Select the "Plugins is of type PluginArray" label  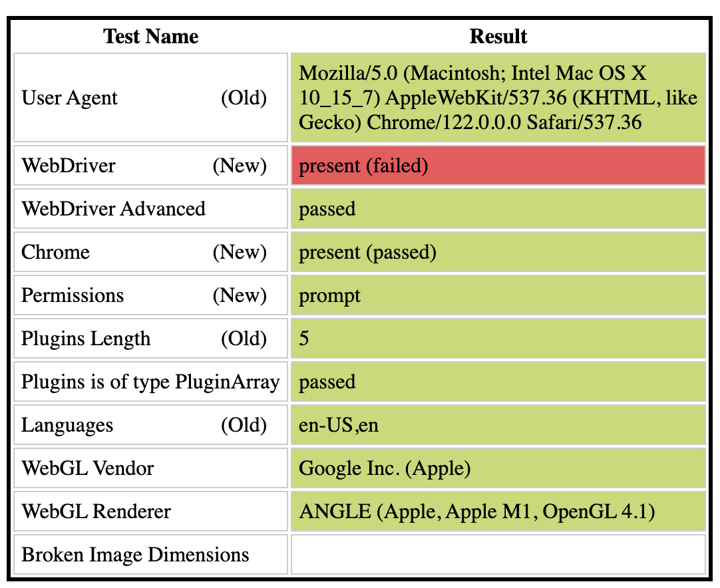(151, 382)
